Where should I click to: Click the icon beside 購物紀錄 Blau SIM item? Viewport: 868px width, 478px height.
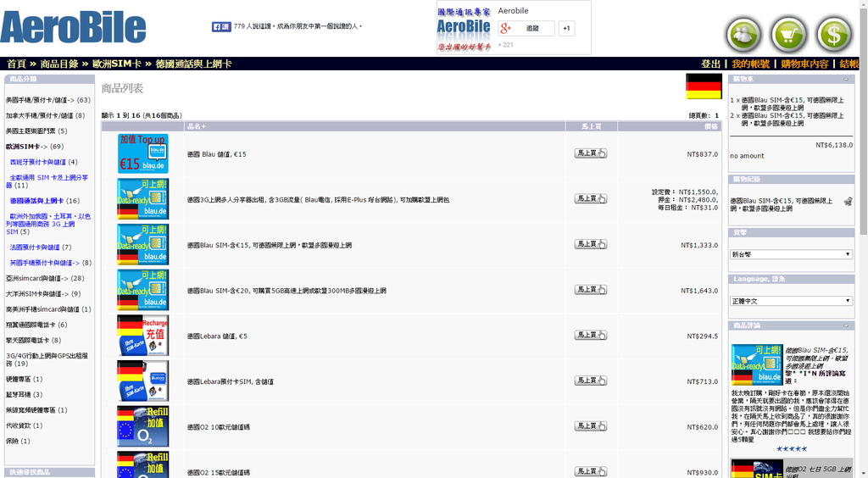coord(848,202)
